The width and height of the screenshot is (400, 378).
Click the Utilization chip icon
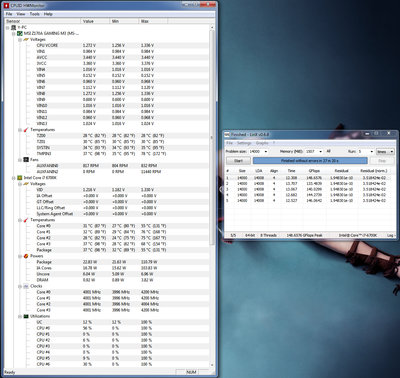pos(26,316)
